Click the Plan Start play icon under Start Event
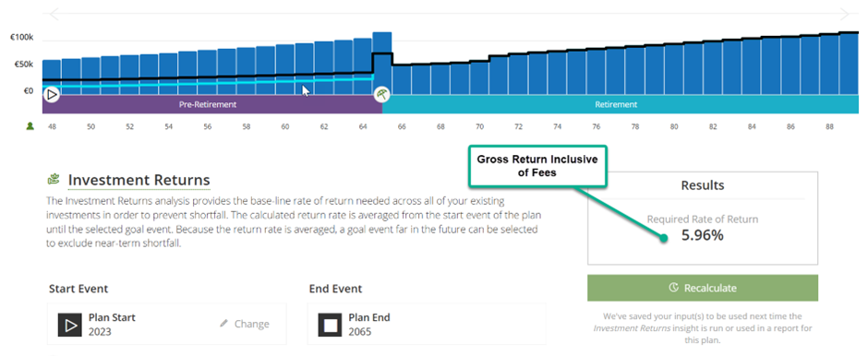The height and width of the screenshot is (356, 868). coord(70,325)
